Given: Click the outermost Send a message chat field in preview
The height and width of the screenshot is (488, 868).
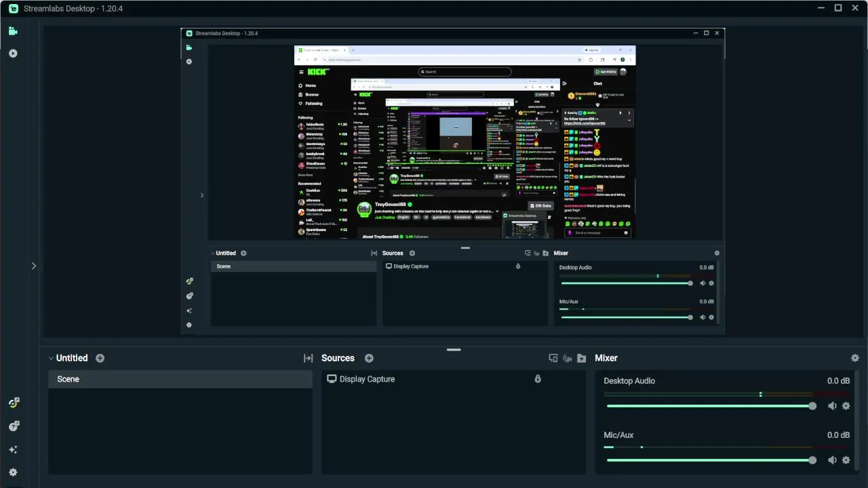Looking at the screenshot, I should (x=597, y=232).
